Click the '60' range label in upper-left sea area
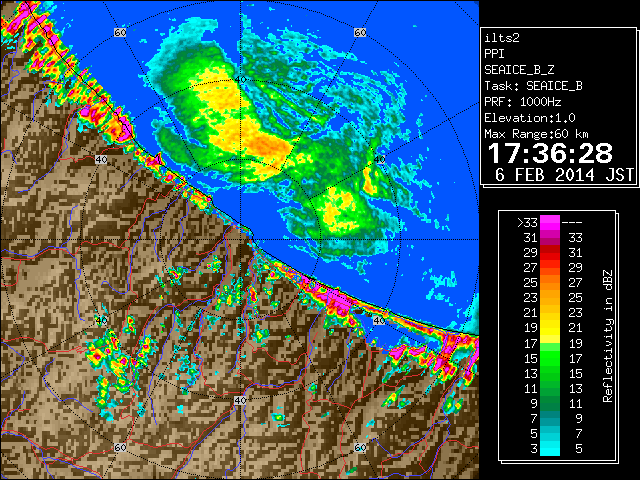The width and height of the screenshot is (640, 480). click(120, 32)
